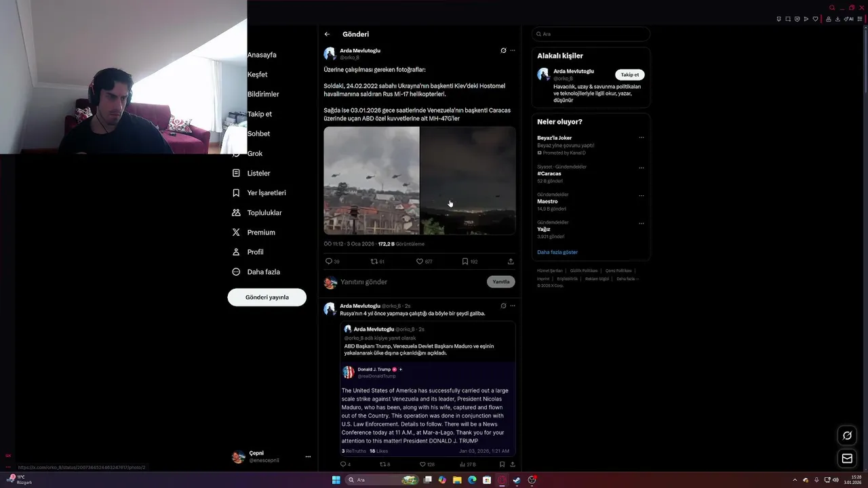Click browser pinboard pin icon
Viewport: 868px width, 488px height.
pos(778,19)
